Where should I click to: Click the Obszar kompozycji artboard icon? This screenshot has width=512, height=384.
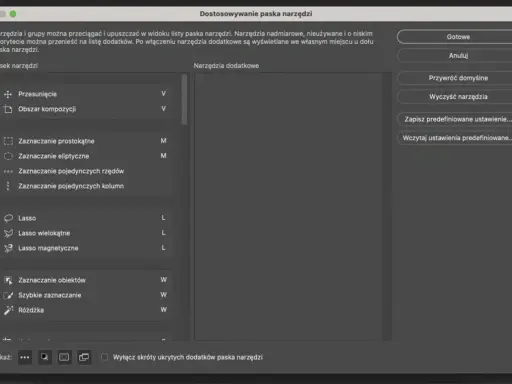[8, 109]
